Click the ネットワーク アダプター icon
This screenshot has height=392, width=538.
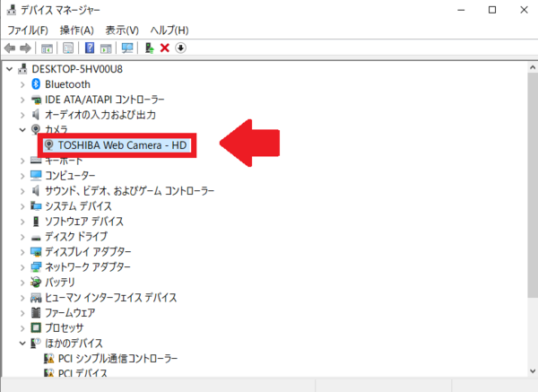pyautogui.click(x=36, y=267)
